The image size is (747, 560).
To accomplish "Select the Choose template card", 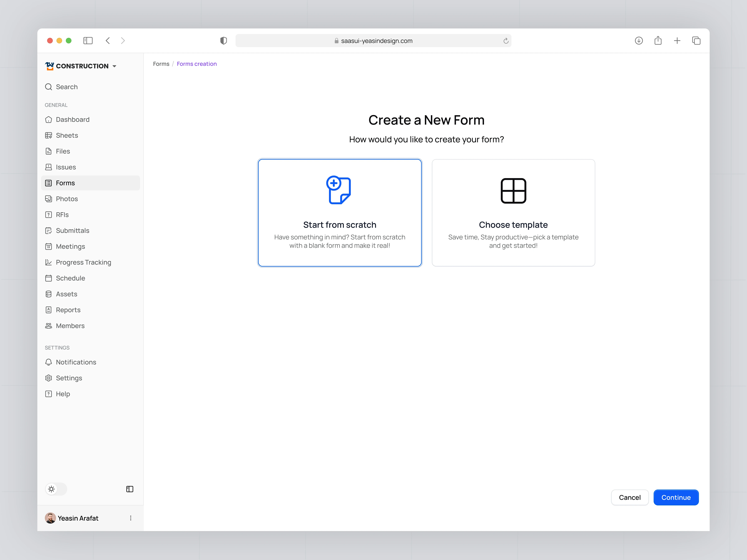I will 513,213.
